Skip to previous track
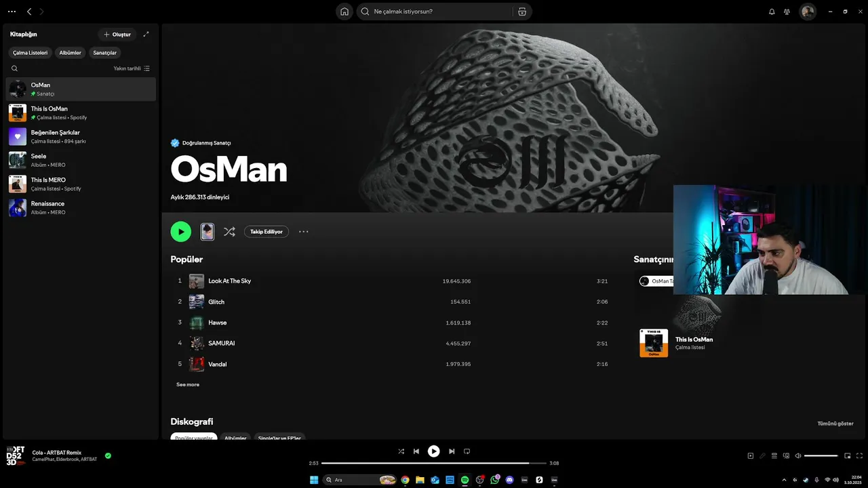The image size is (868, 488). (x=416, y=451)
